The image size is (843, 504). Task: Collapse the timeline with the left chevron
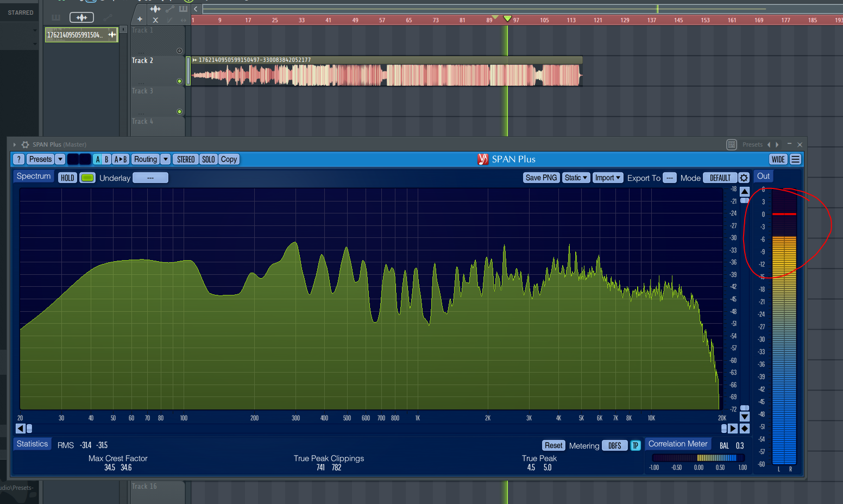click(x=196, y=9)
